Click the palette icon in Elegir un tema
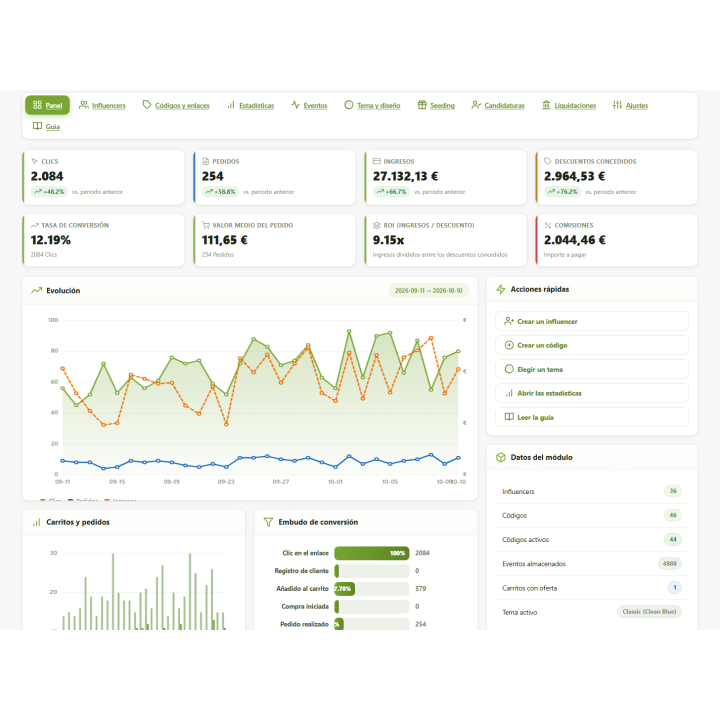Image resolution: width=720 pixels, height=720 pixels. point(509,369)
